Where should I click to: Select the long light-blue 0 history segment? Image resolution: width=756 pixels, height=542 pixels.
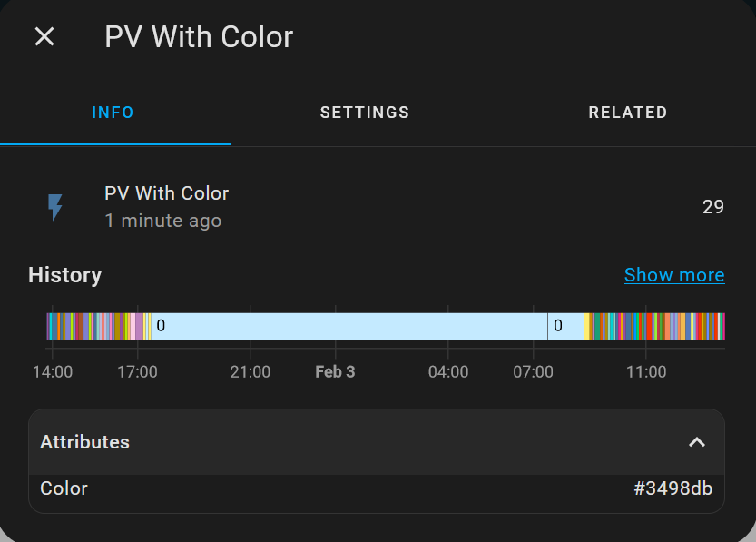(x=349, y=326)
